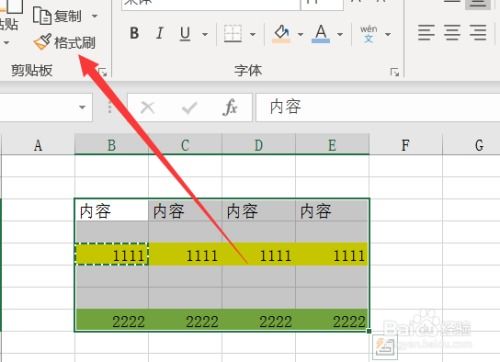Select cell 内容 in column C
The width and height of the screenshot is (500, 362).
[x=185, y=210]
